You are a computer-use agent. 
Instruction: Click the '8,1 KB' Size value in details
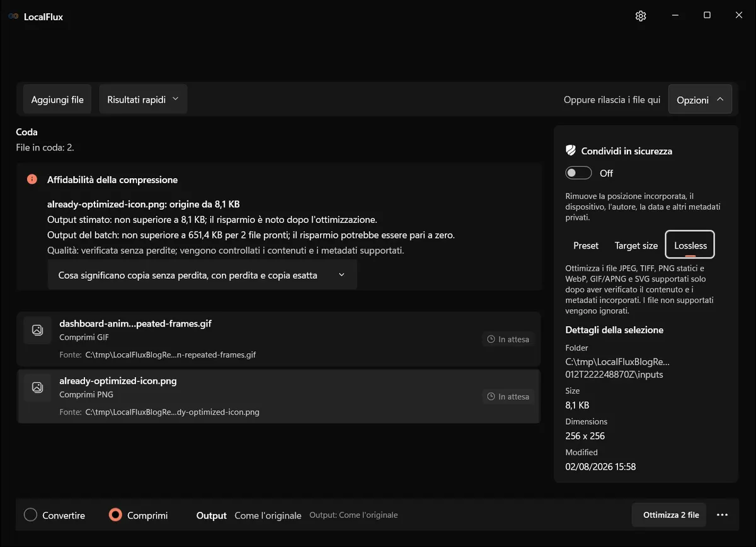click(577, 405)
